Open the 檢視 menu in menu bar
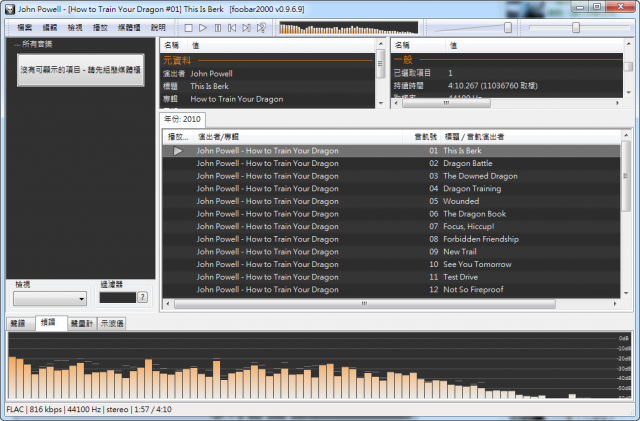Image resolution: width=640 pixels, height=421 pixels. click(x=75, y=28)
